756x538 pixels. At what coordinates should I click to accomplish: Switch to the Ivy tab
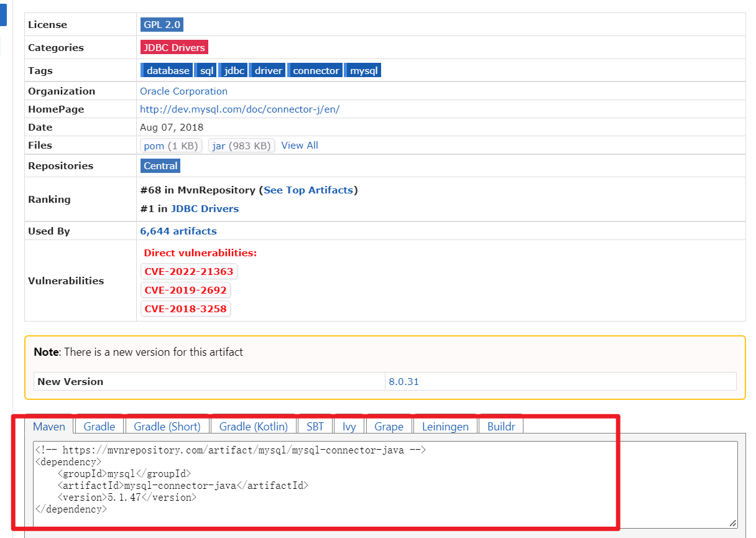[x=349, y=426]
